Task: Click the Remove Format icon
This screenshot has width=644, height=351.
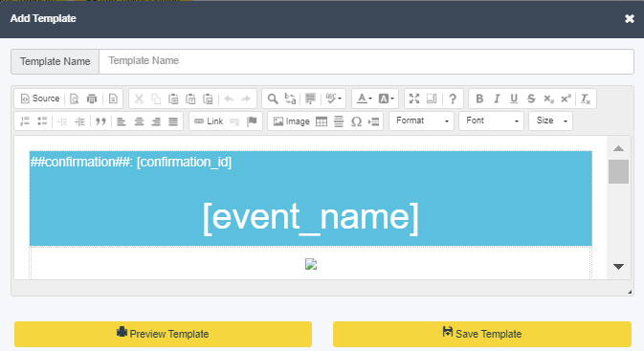Action: (586, 99)
